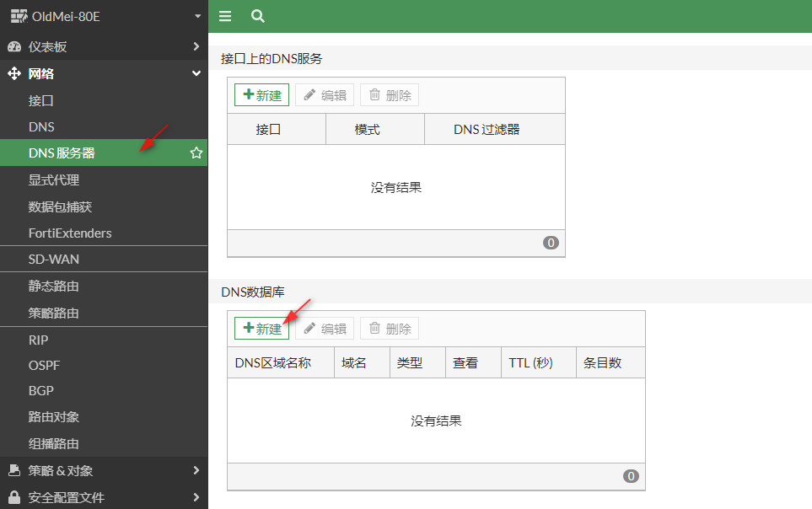Open the BGP menu item
Image resolution: width=812 pixels, height=509 pixels.
104,390
